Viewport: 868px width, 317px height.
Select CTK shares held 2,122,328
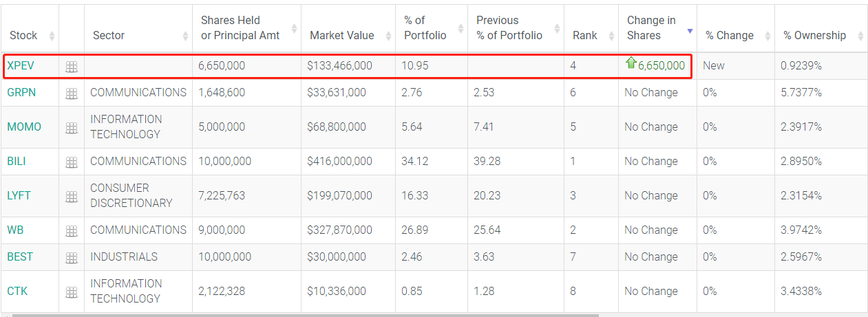point(222,291)
